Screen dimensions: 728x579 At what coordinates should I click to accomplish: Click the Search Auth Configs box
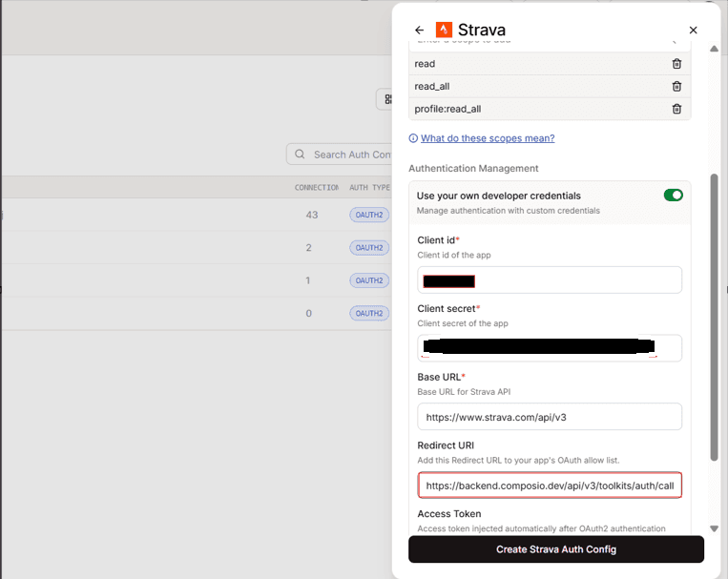(x=340, y=155)
